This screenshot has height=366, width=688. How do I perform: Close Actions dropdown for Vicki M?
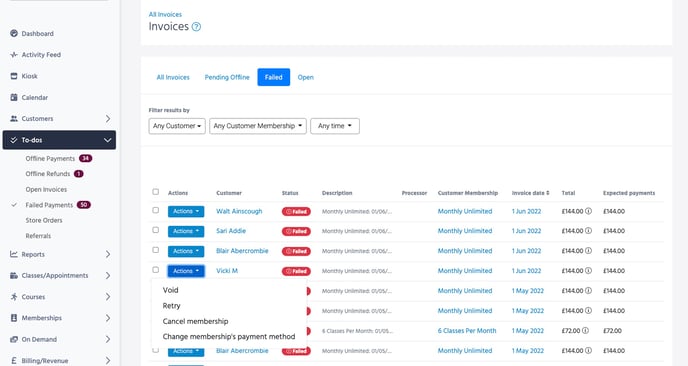tap(186, 271)
